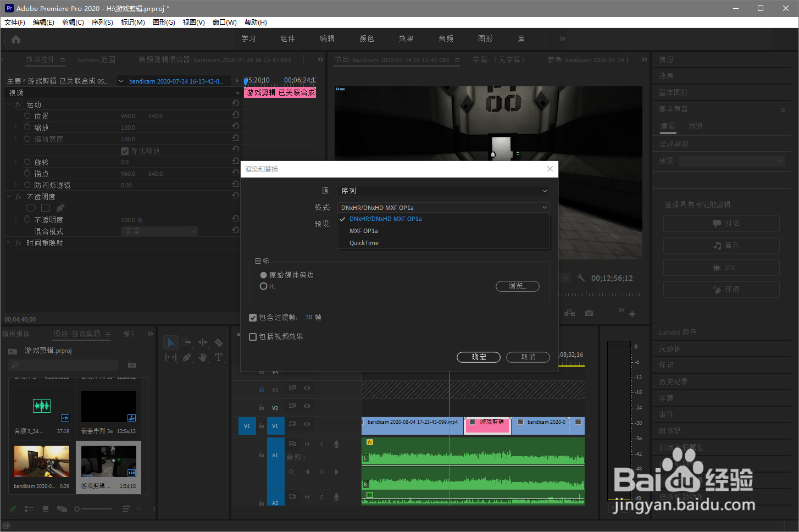
Task: Reset the Position parameter in Effect Controls
Action: coord(236,115)
